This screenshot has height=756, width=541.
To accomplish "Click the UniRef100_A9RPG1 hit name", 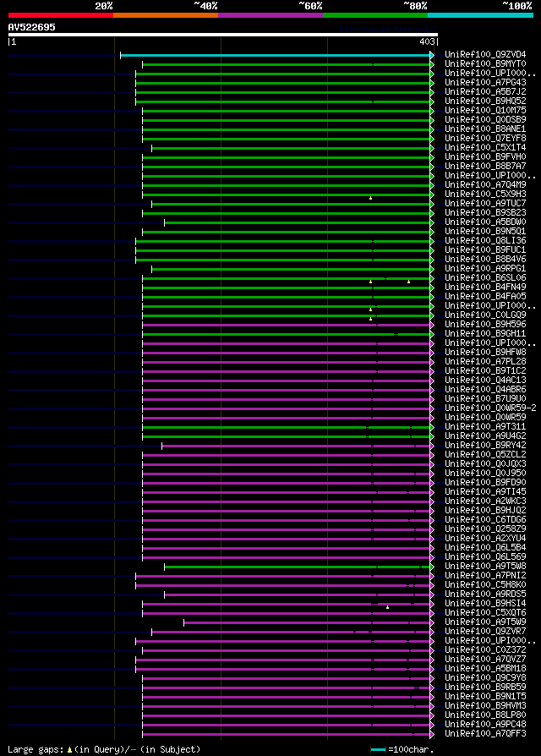I will pos(485,269).
